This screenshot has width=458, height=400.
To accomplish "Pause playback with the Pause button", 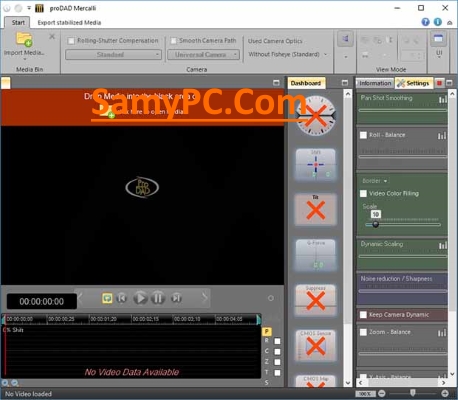I will (x=158, y=298).
